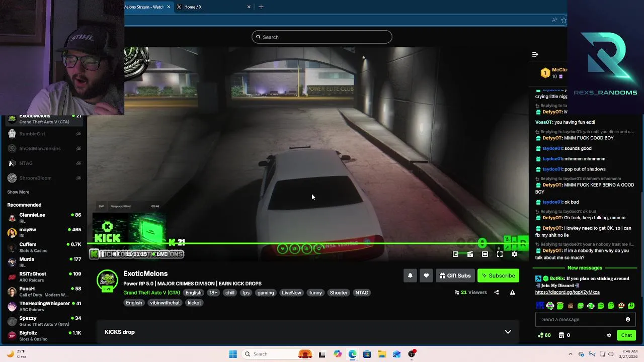Switch the player to theater mode

coord(485,254)
